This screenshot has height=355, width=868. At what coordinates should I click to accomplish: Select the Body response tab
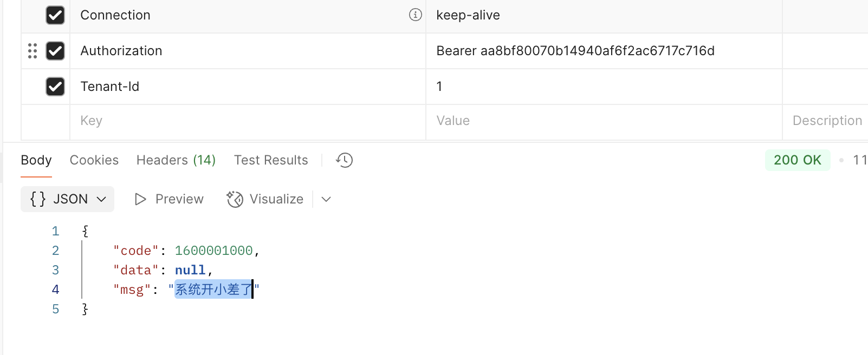point(36,160)
